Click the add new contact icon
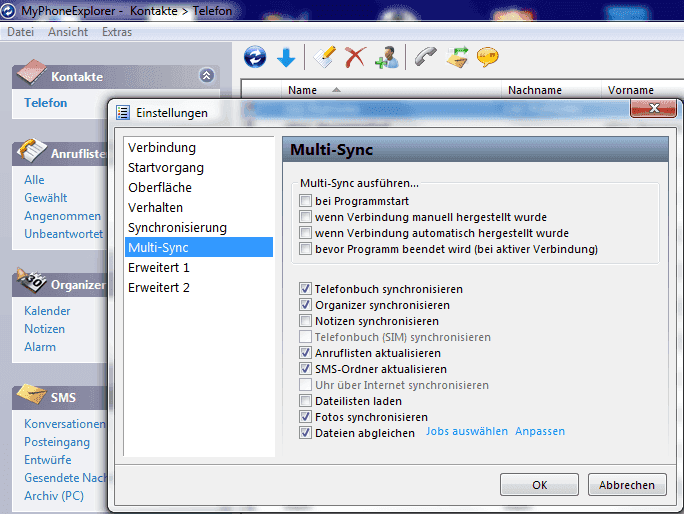Viewport: 684px width, 514px height. pyautogui.click(x=386, y=57)
